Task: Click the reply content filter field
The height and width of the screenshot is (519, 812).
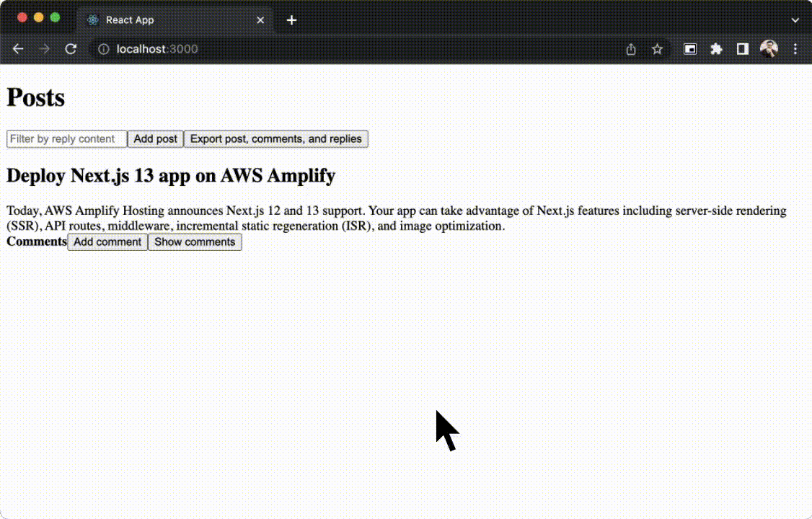Action: click(66, 138)
